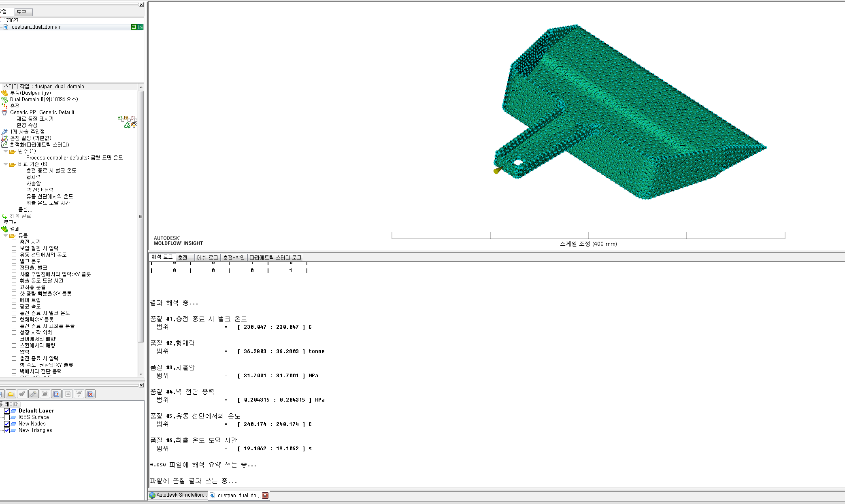The height and width of the screenshot is (504, 845).
Task: Click the yellow folder icon in layer toolbar
Action: click(x=11, y=394)
